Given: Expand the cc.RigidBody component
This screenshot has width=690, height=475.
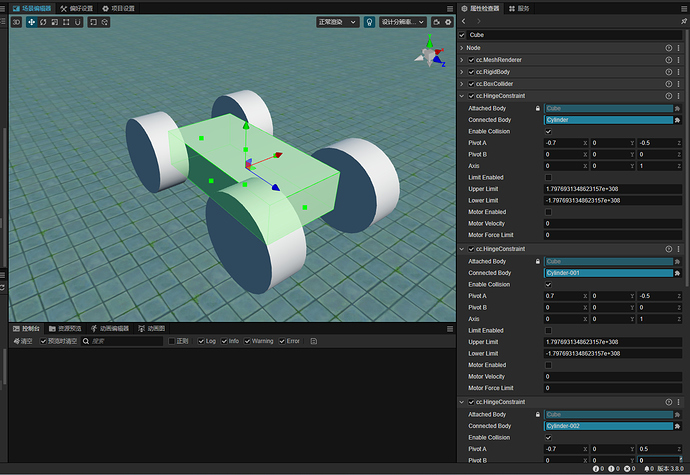Looking at the screenshot, I should pos(462,72).
